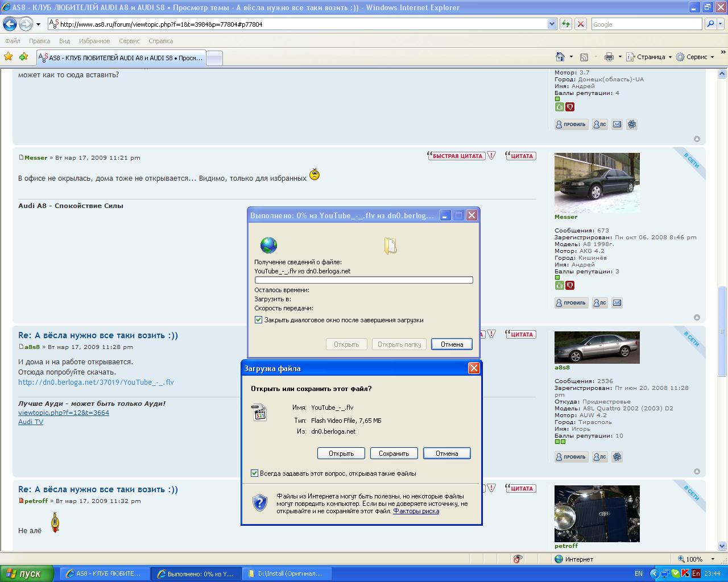The width and height of the screenshot is (728, 582).
Task: Click the Add to Favorites icon
Action: click(x=23, y=57)
